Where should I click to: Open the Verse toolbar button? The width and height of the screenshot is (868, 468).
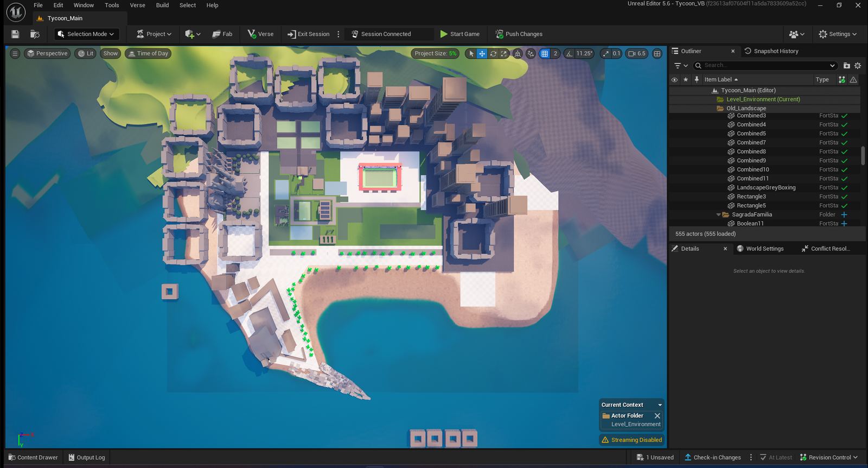coord(261,34)
